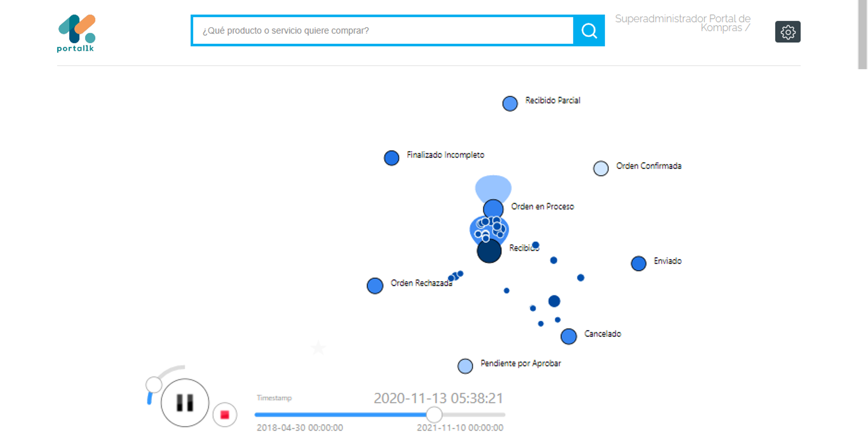
Task: Select the Recibido Parcial node
Action: coord(510,103)
